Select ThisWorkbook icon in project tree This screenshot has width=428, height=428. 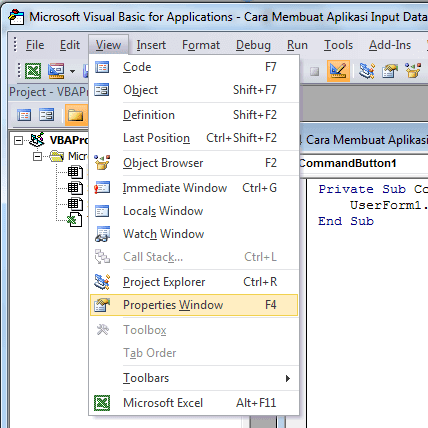click(x=75, y=219)
